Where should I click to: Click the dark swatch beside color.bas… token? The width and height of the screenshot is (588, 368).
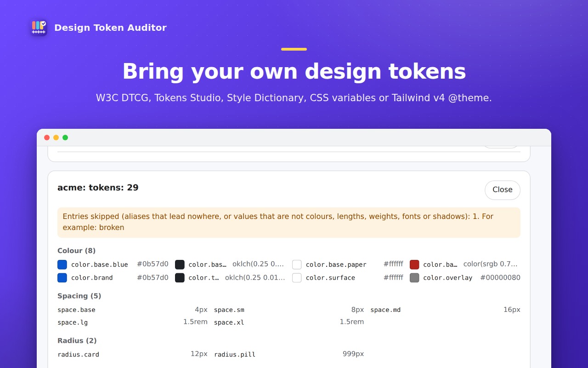[x=180, y=264]
